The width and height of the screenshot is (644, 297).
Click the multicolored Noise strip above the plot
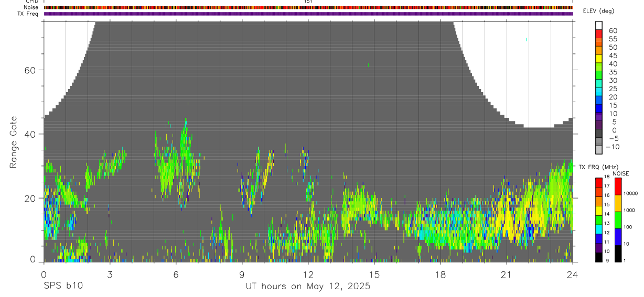[308, 7]
